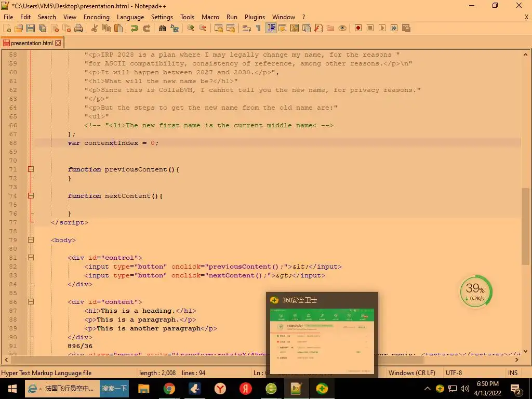Open the Macro menu
Screen dimensions: 532x399
pyautogui.click(x=210, y=17)
